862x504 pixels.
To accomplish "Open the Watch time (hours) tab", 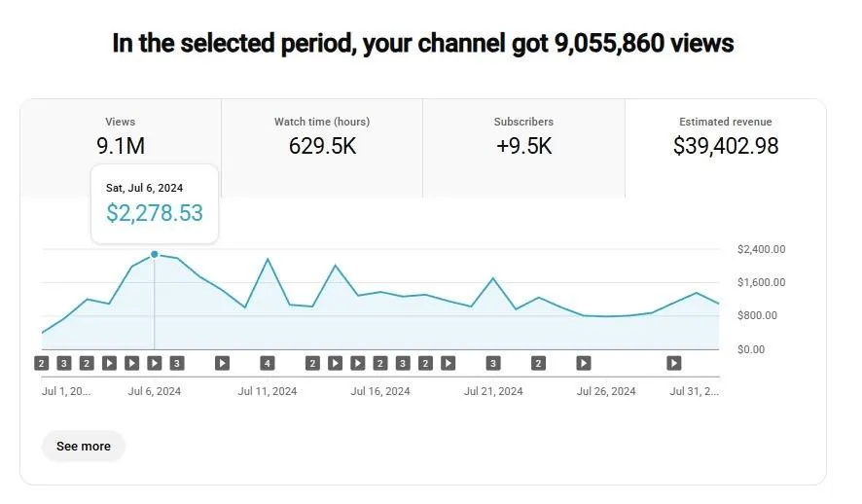I will [x=322, y=137].
